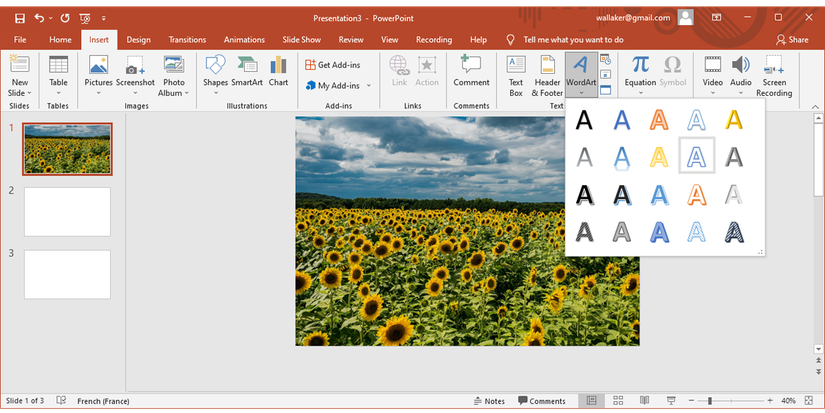This screenshot has height=413, width=825.
Task: Switch to Slide Sorter view
Action: pos(620,401)
